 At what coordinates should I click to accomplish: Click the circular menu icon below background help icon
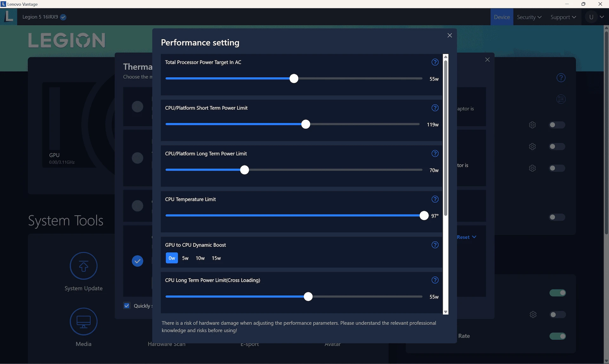(x=561, y=99)
